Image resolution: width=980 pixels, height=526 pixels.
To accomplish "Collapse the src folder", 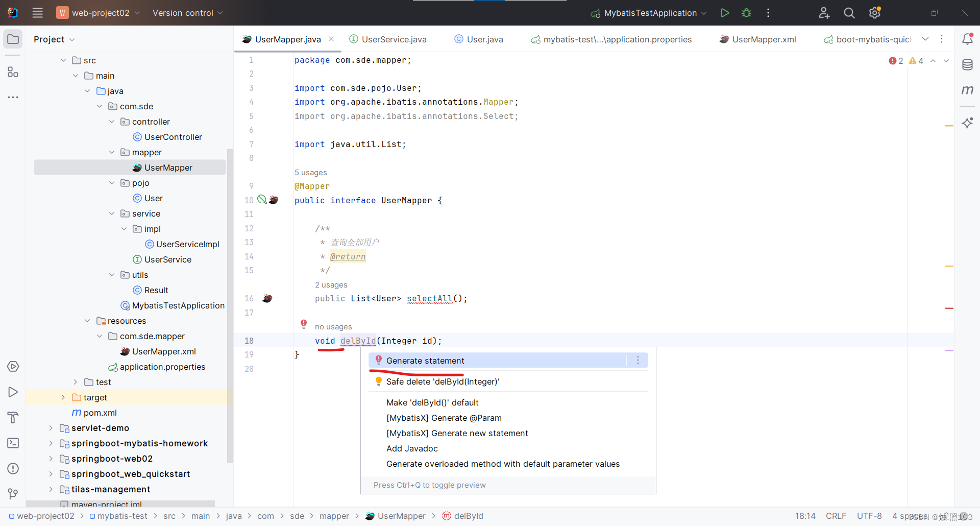I will (x=63, y=60).
